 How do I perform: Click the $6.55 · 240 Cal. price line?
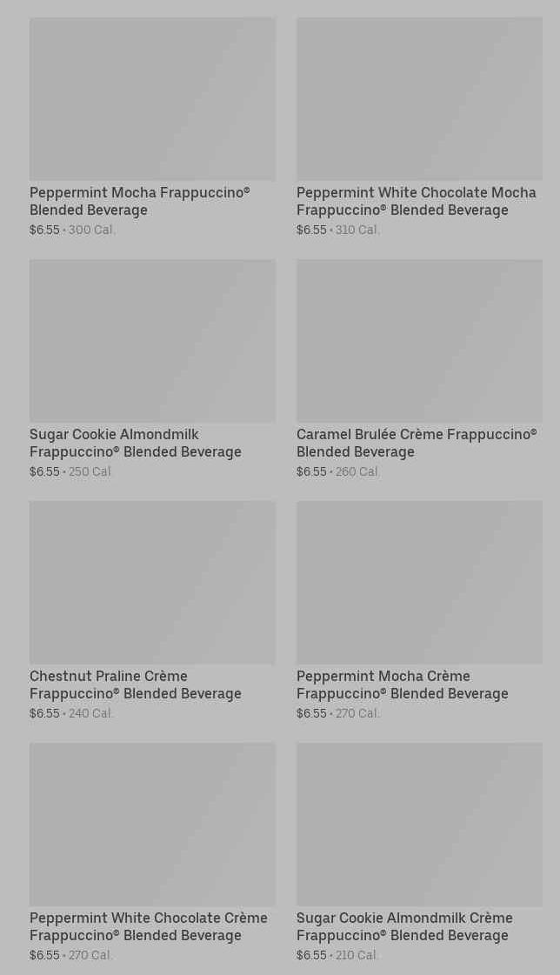click(71, 714)
